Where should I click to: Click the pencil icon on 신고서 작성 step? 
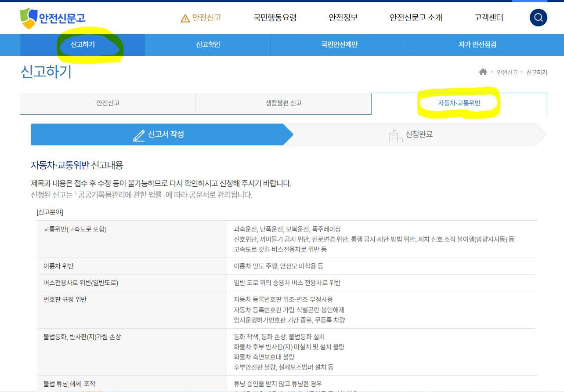pyautogui.click(x=138, y=134)
